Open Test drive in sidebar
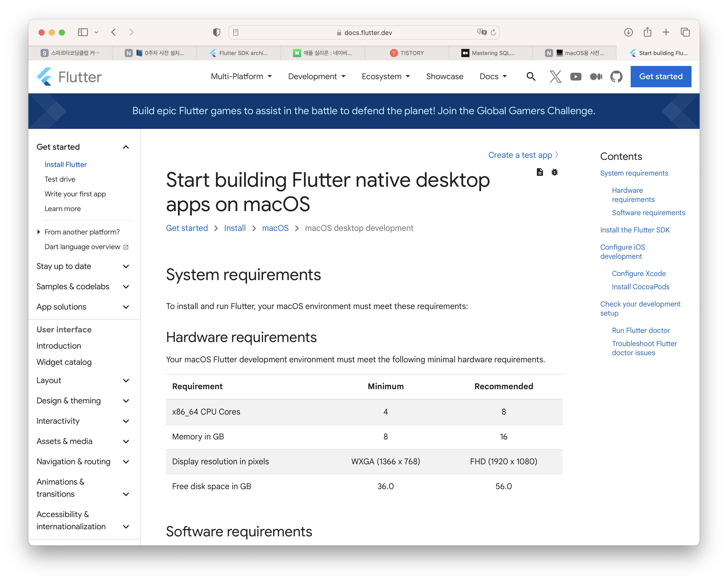728x583 pixels. [60, 179]
